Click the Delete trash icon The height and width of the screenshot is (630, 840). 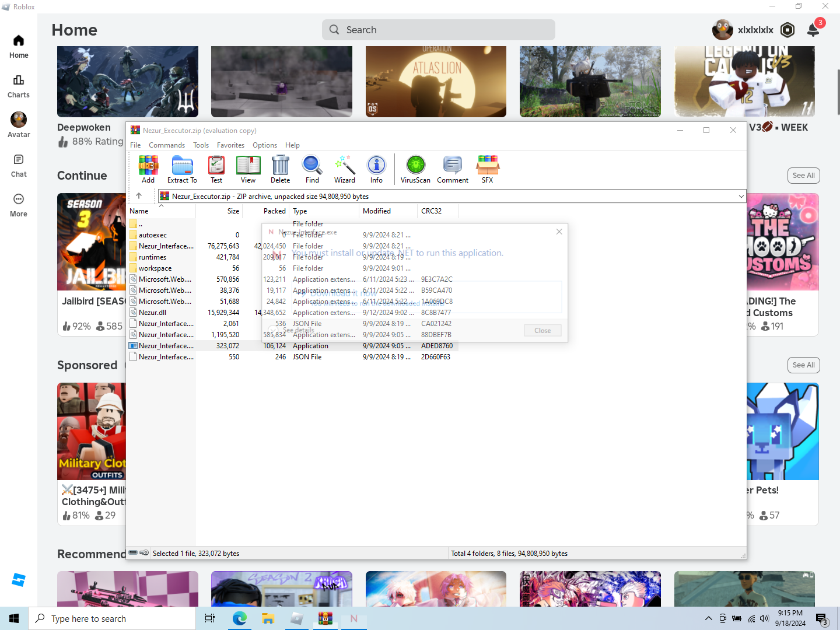tap(280, 169)
